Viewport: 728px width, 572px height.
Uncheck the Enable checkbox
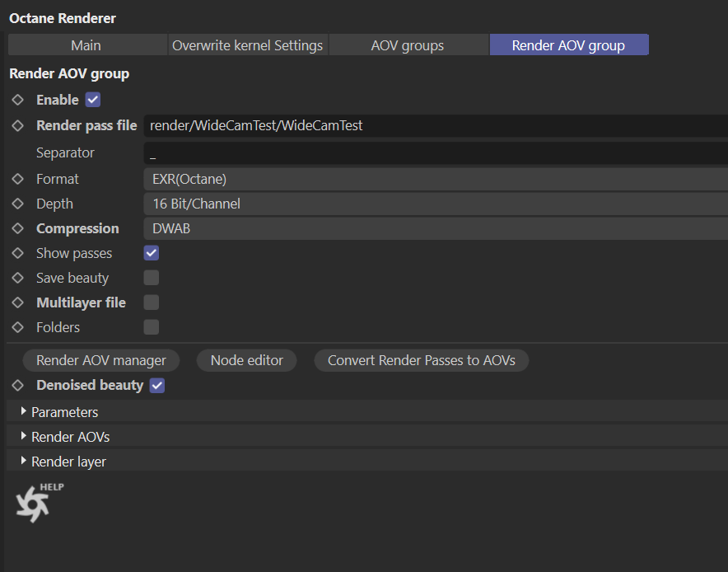[x=93, y=100]
